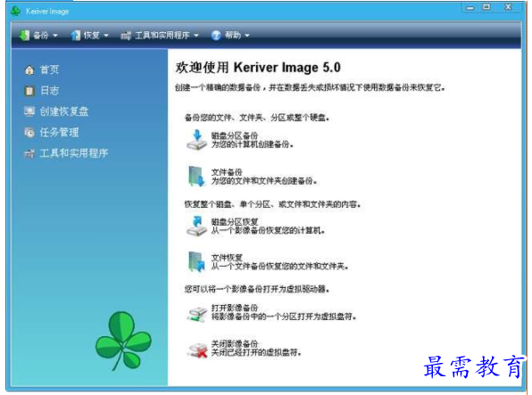532x395 pixels.
Task: Click the Keriver Image clover title-bar icon
Action: click(15, 12)
